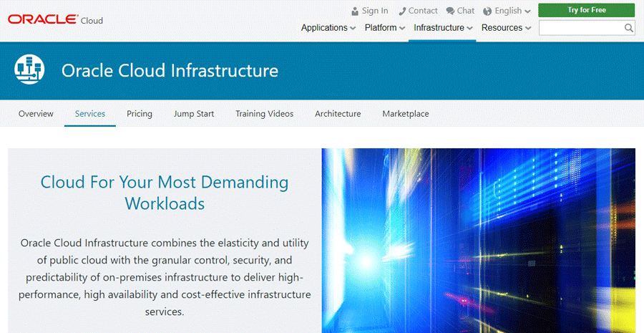This screenshot has width=644, height=333.
Task: Click the globe language icon
Action: pos(487,11)
